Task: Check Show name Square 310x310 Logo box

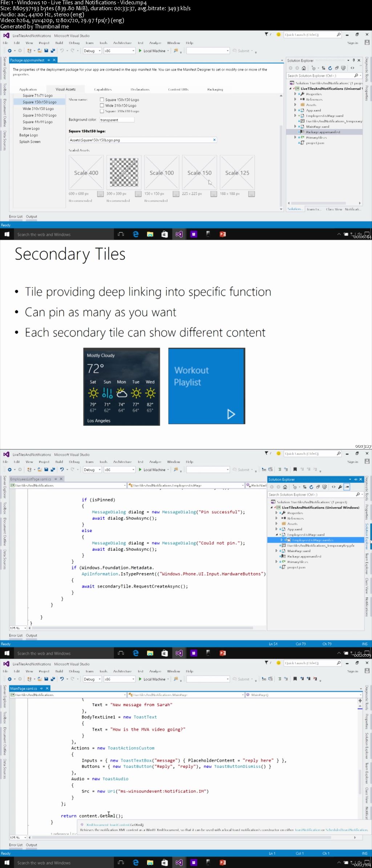Action: coord(102,111)
